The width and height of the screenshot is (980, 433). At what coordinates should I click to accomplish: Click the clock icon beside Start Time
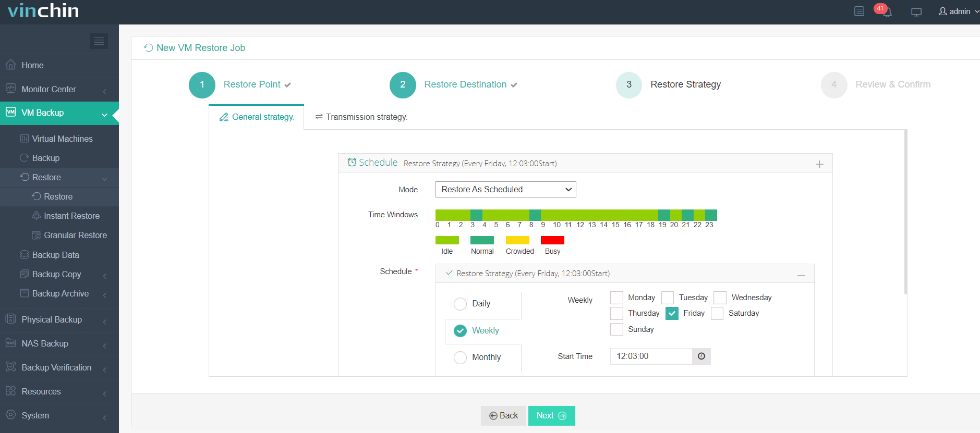[701, 356]
